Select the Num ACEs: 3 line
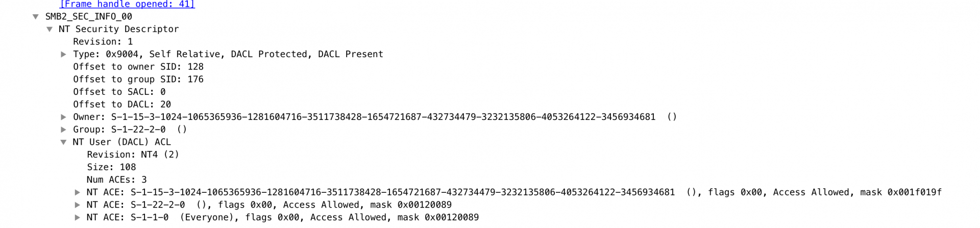Viewport: 980px width, 228px height. (x=117, y=180)
